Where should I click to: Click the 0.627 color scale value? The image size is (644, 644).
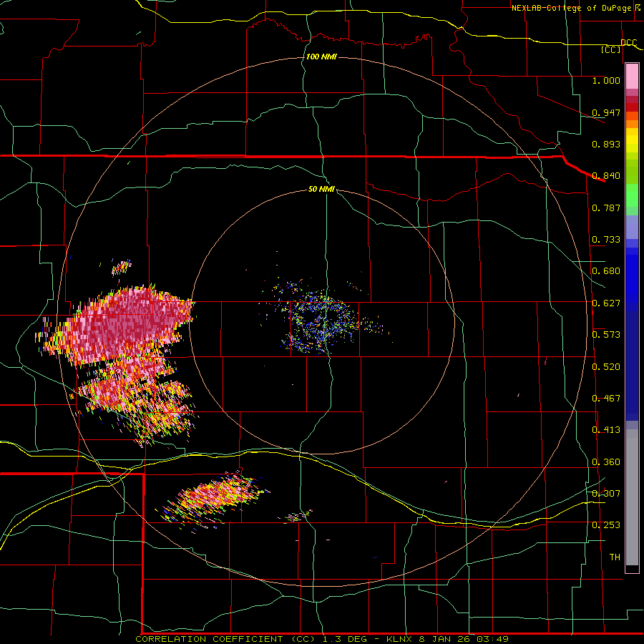[x=606, y=303]
